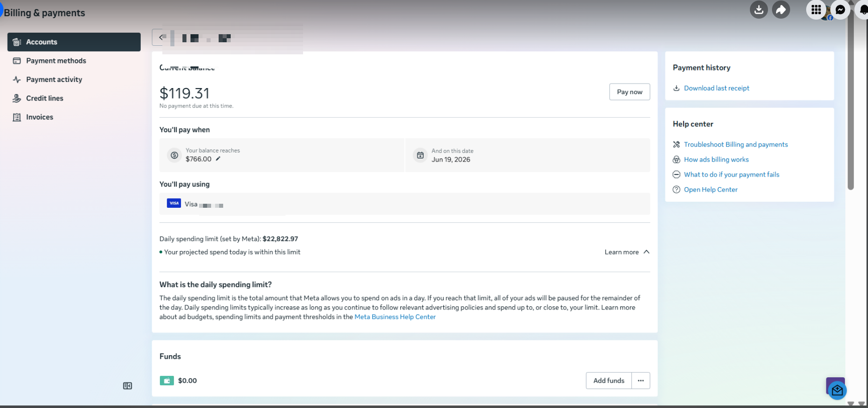
Task: Click the Payment history heading
Action: [x=702, y=68]
